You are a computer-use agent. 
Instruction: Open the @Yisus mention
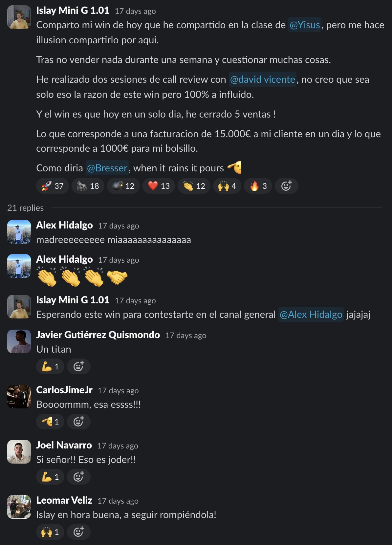point(305,25)
